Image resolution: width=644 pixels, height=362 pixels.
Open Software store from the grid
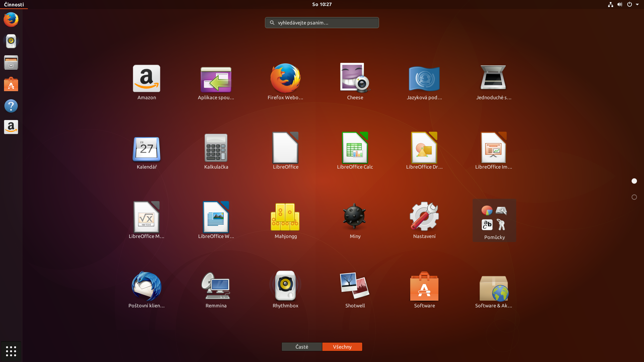pyautogui.click(x=424, y=290)
